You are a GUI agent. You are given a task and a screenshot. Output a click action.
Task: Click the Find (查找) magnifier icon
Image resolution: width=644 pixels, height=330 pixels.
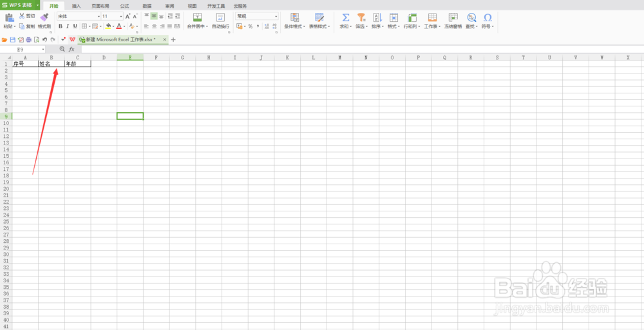(471, 17)
